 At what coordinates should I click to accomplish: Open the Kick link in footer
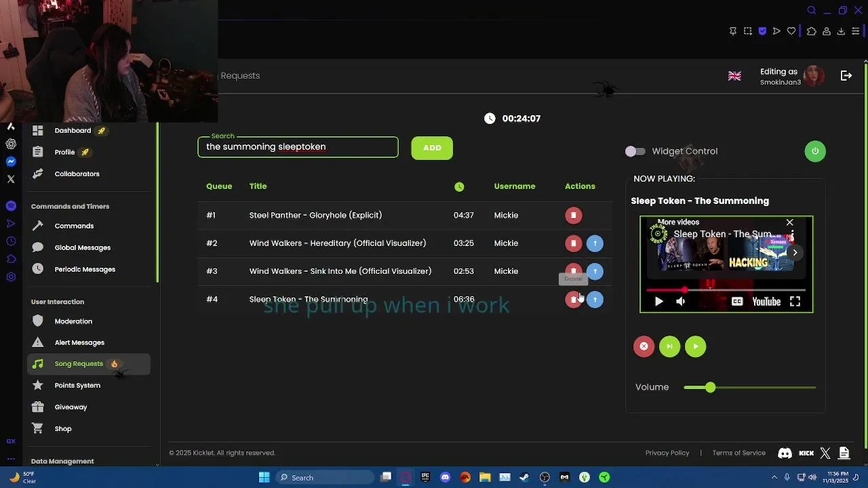(x=806, y=453)
